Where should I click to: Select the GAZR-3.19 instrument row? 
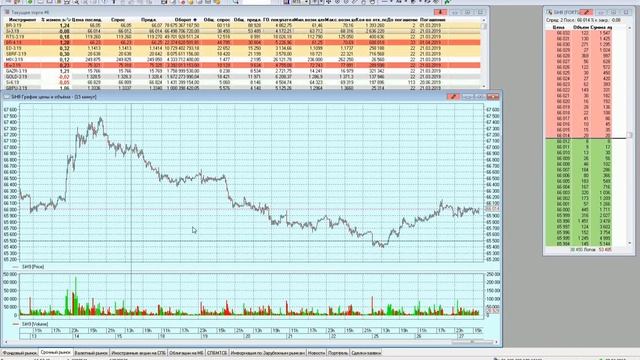pos(241,71)
